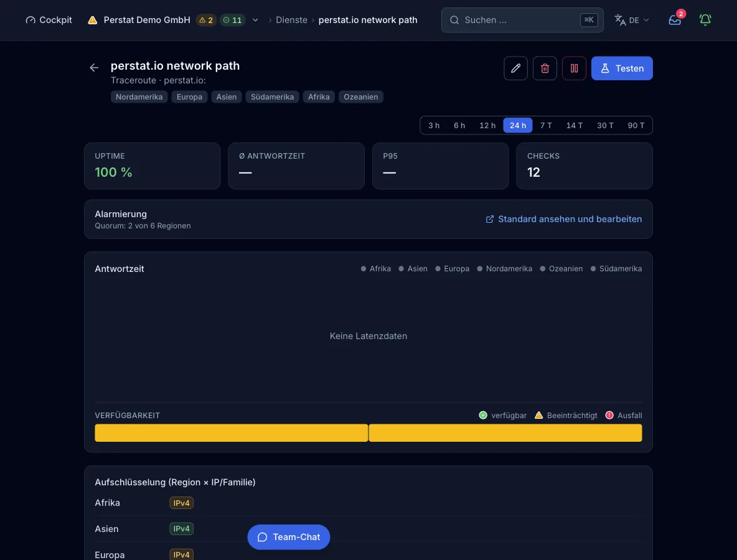This screenshot has width=737, height=560.
Task: Select the 3 h time range
Action: tap(434, 126)
